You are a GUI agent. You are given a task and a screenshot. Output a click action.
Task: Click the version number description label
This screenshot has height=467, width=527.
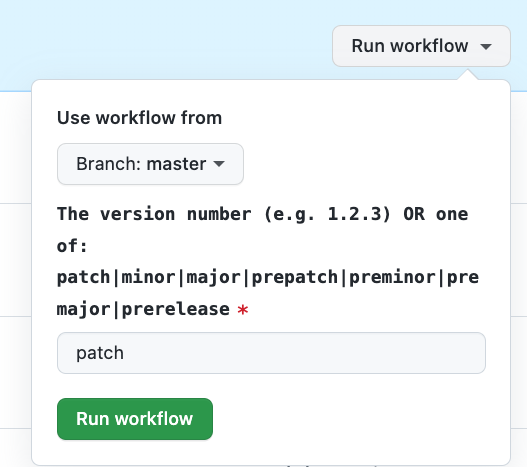[268, 262]
